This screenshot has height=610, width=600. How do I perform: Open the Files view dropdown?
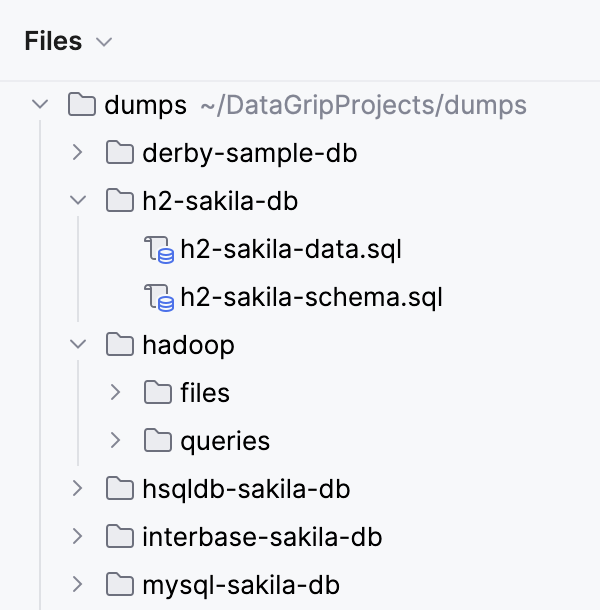[x=104, y=42]
